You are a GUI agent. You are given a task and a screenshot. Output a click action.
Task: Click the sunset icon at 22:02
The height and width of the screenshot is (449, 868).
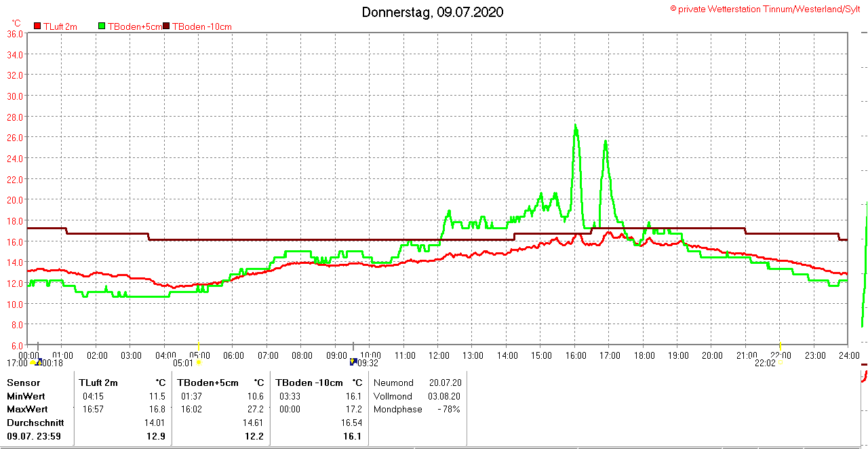[781, 363]
